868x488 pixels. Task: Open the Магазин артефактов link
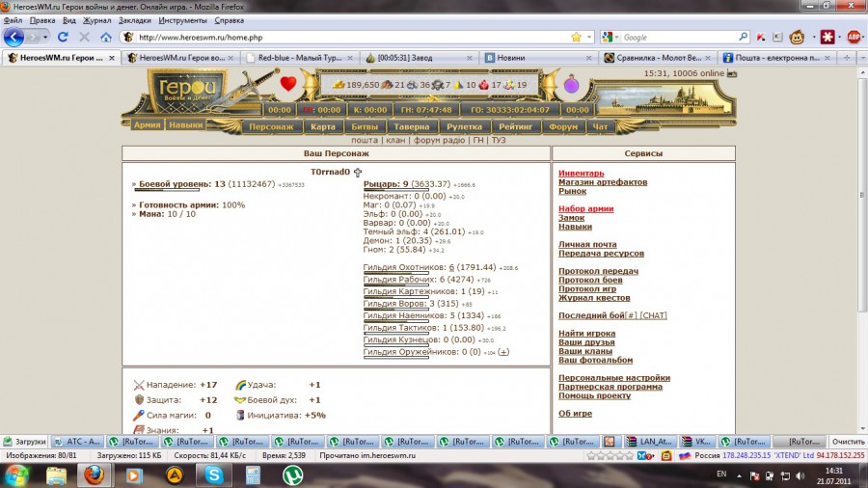point(602,182)
